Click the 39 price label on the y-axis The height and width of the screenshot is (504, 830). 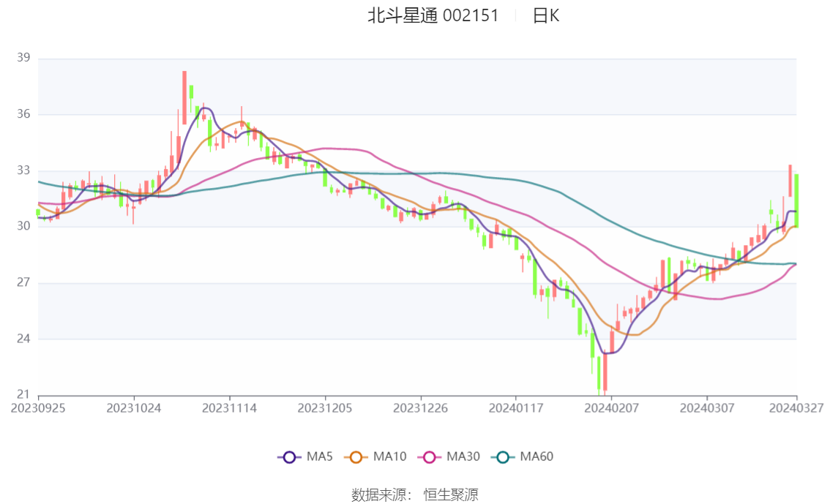pos(24,58)
